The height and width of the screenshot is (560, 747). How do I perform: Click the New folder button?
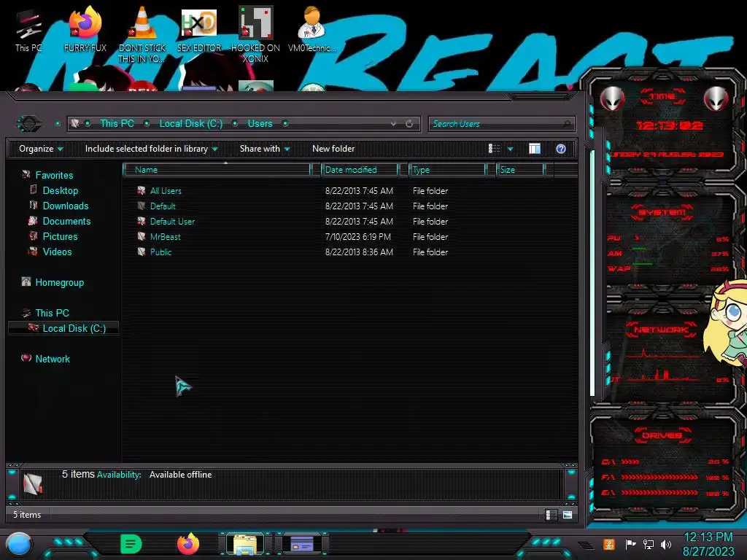click(333, 149)
